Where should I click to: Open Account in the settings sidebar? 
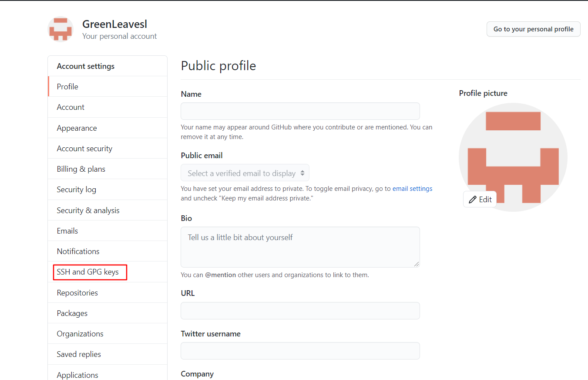(x=108, y=107)
